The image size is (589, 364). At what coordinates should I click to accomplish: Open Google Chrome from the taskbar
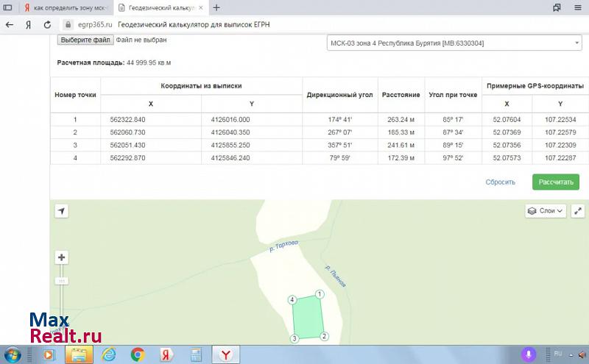(x=138, y=354)
